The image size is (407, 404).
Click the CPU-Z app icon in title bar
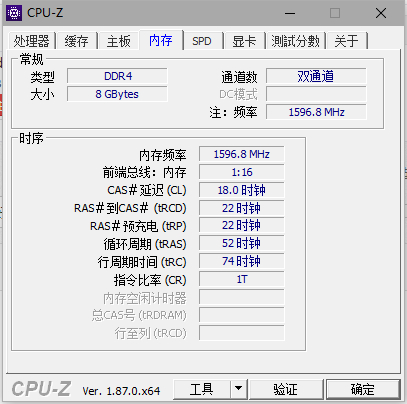14,13
